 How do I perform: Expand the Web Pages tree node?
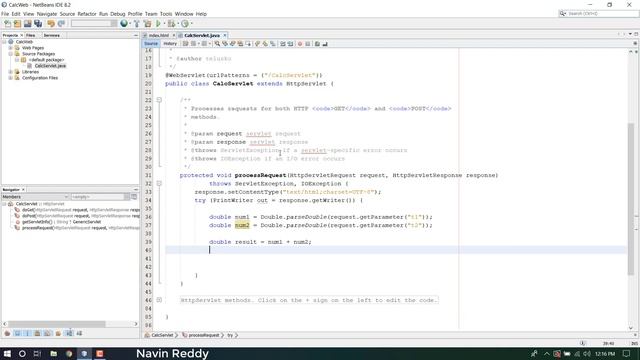[x=11, y=48]
